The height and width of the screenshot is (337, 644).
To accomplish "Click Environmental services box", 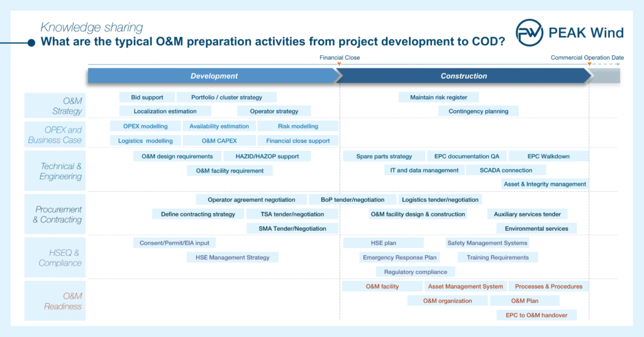I will click(536, 228).
